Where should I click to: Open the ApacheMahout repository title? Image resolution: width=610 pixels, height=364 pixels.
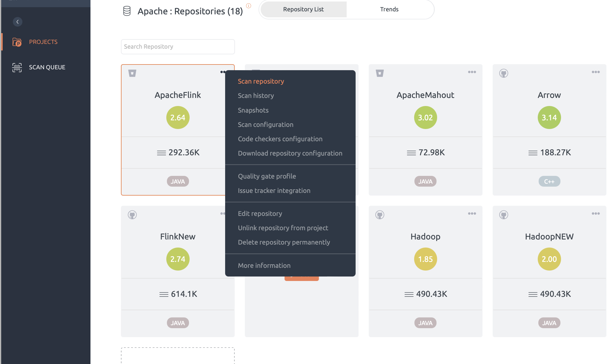pos(425,95)
